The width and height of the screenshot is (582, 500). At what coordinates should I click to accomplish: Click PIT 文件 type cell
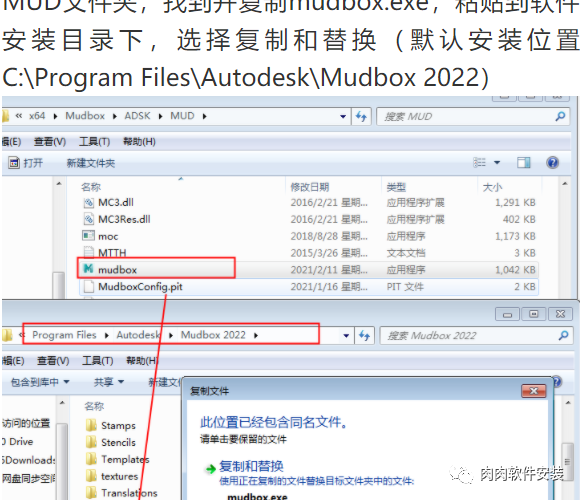(405, 287)
